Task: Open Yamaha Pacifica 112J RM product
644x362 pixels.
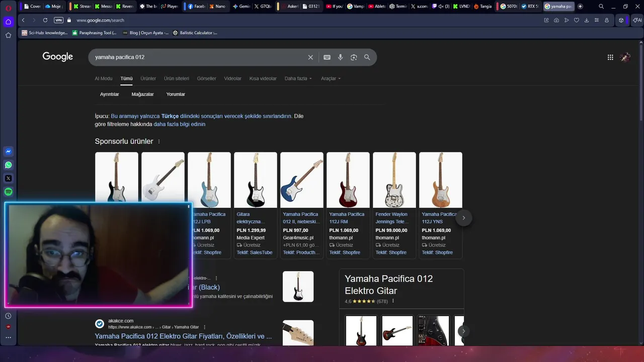Action: click(x=348, y=205)
